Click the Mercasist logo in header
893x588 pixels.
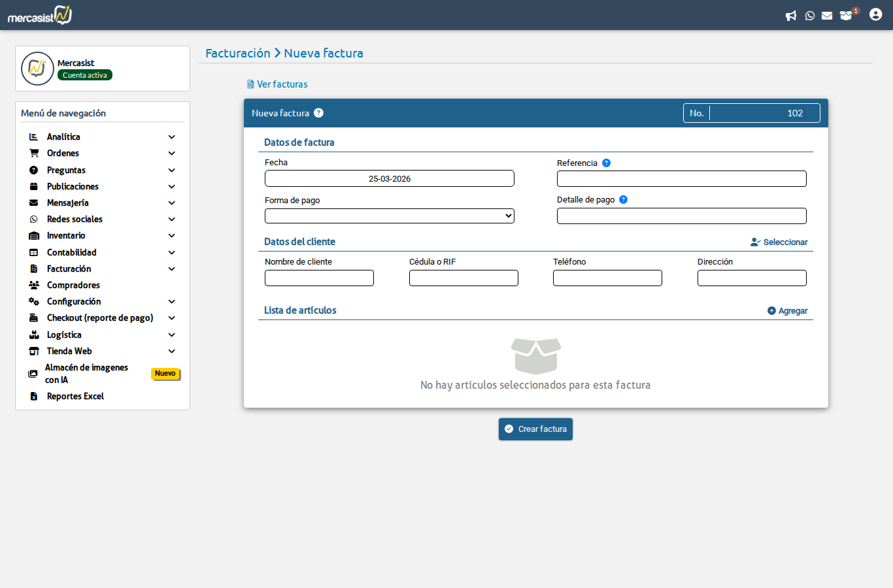[x=40, y=15]
